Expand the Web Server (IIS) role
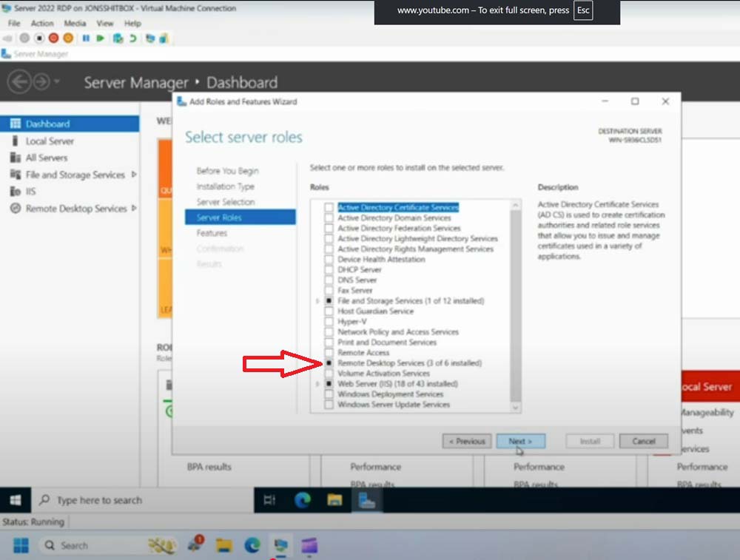 (318, 384)
